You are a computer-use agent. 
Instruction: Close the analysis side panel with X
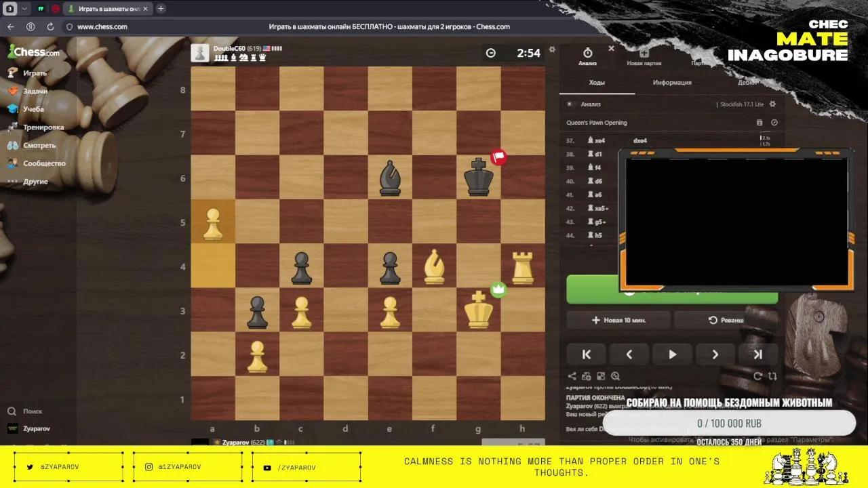(611, 49)
